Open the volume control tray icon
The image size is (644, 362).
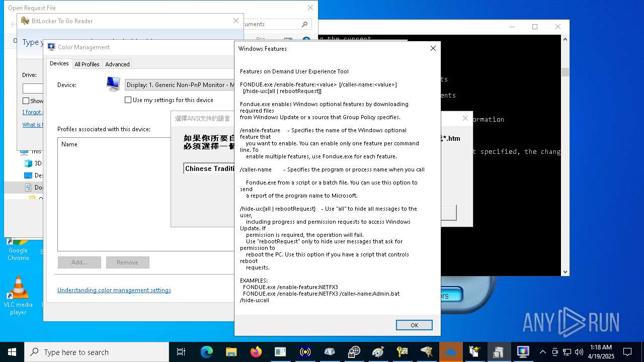click(x=579, y=352)
